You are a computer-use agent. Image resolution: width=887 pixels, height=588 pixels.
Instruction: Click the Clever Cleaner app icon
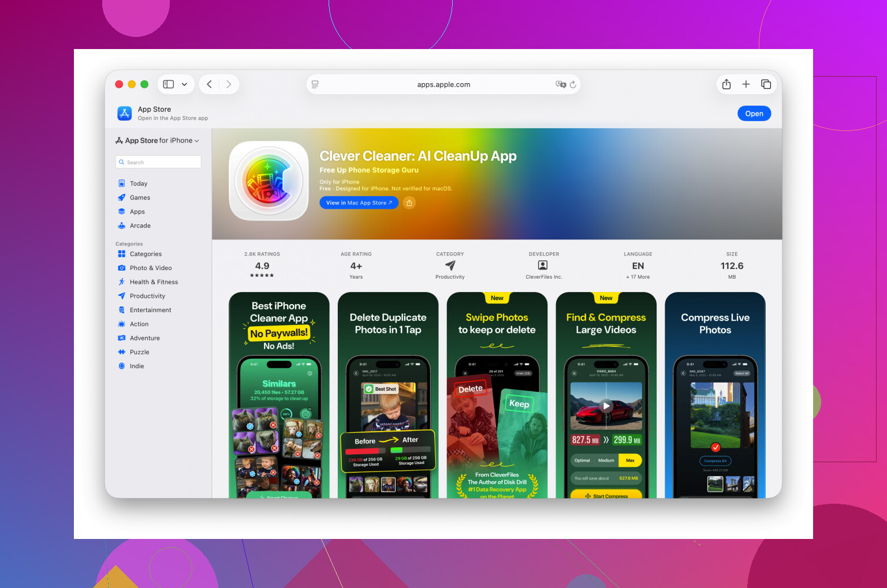pyautogui.click(x=269, y=181)
